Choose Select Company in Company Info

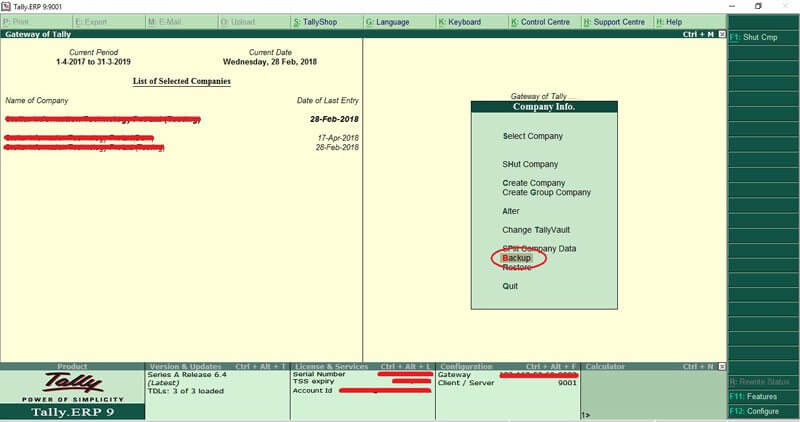pyautogui.click(x=533, y=136)
